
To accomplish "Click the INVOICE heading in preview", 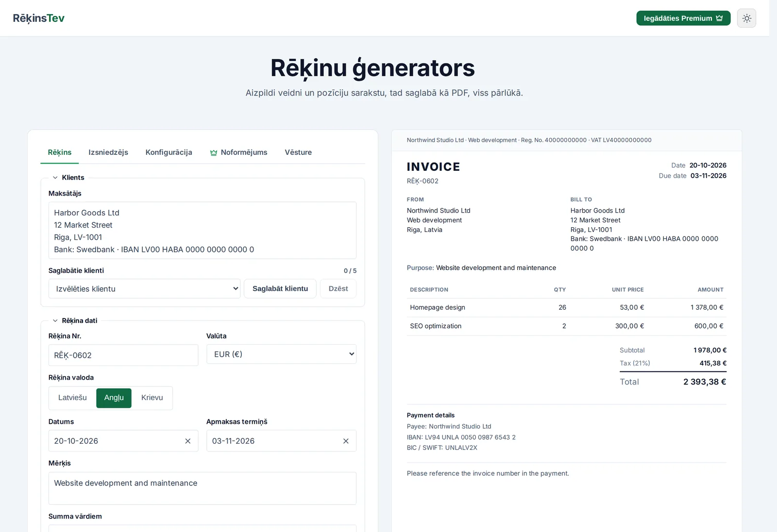I will (433, 167).
